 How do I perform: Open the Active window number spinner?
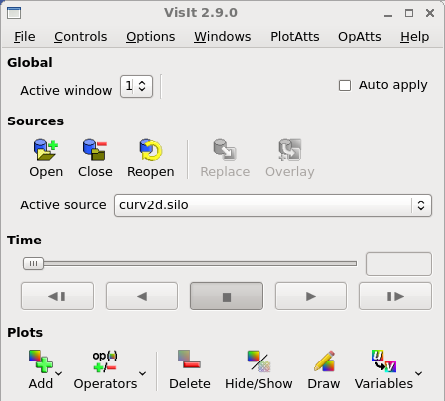pyautogui.click(x=136, y=86)
